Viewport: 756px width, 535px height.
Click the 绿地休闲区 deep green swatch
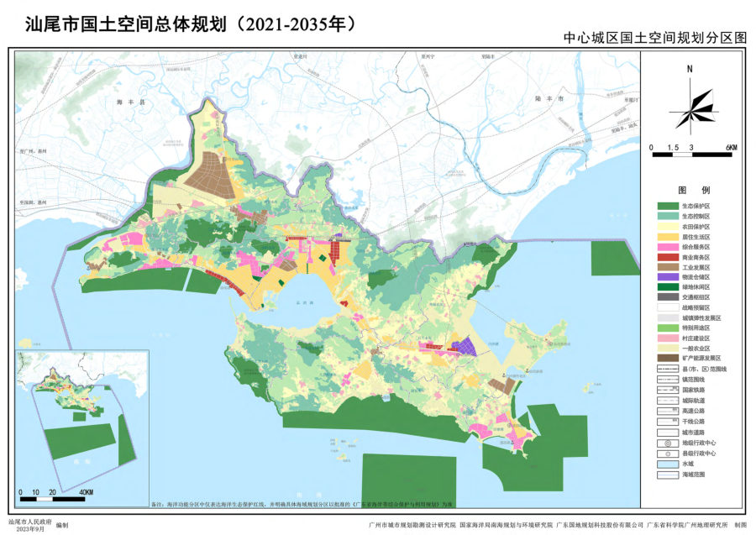click(x=667, y=287)
